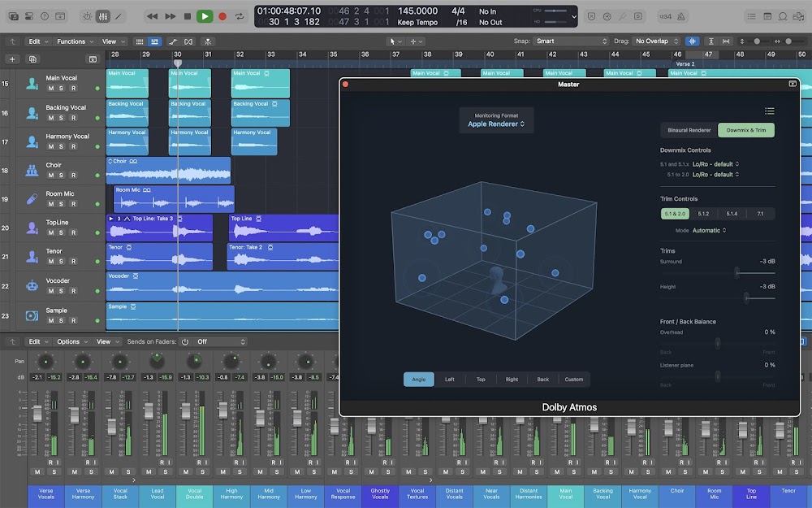The height and width of the screenshot is (508, 812).
Task: Click the duplicate track icon
Action: tap(32, 59)
